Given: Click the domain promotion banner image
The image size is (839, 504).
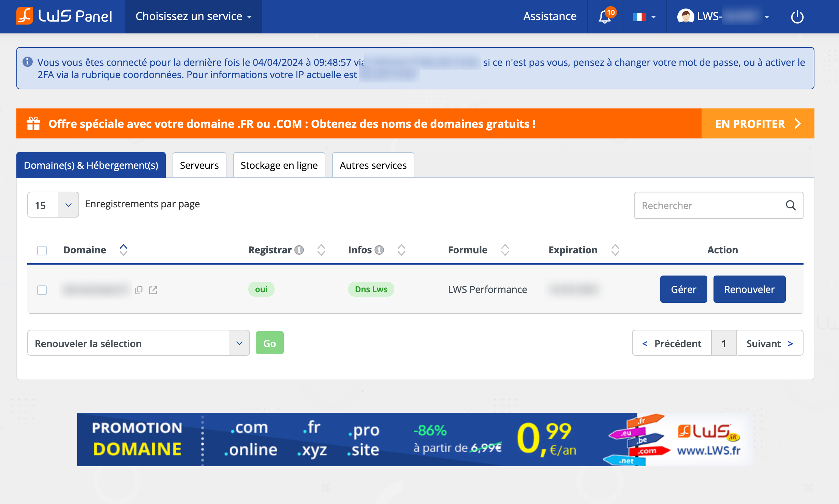Looking at the screenshot, I should point(415,440).
